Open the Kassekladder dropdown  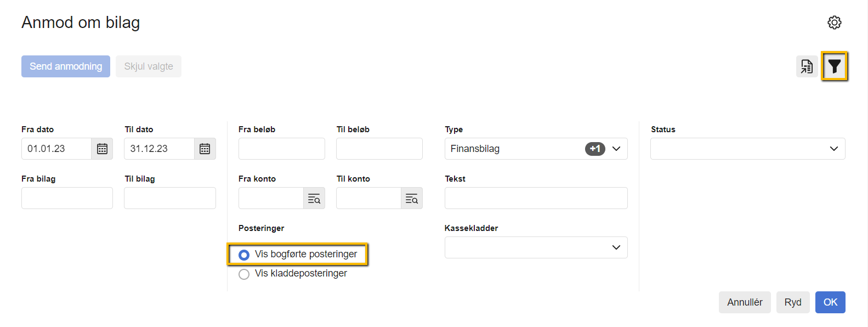(x=616, y=247)
